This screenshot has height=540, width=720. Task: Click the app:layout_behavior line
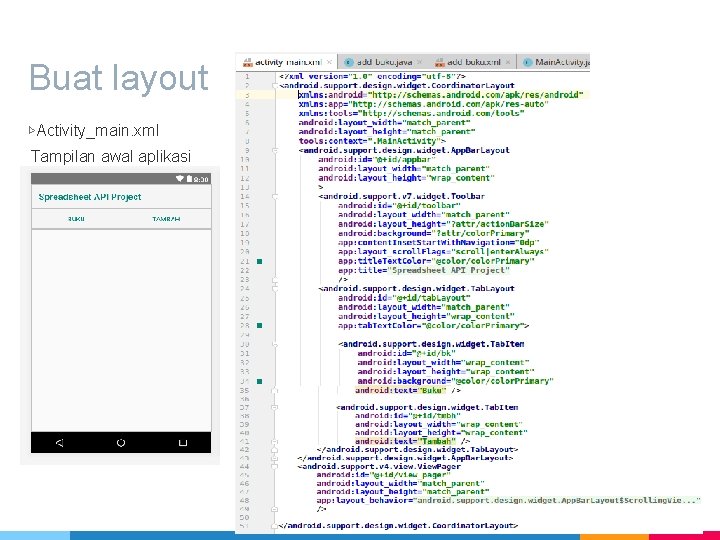[x=509, y=501]
